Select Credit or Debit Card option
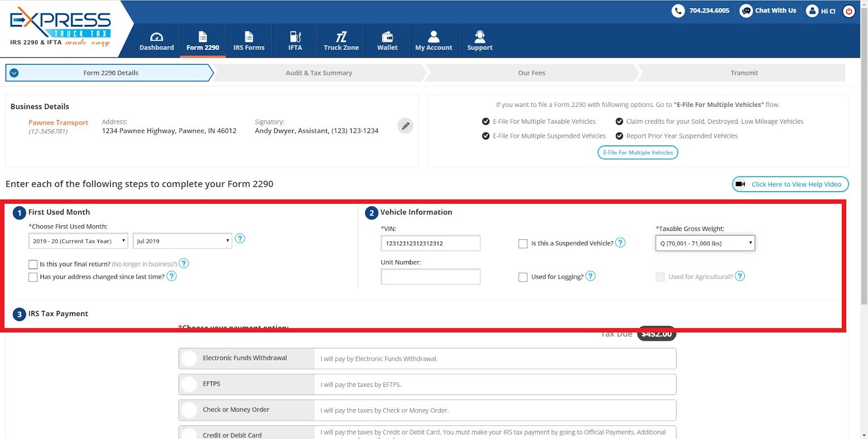Viewport: 868px width, 439px height. [189, 434]
